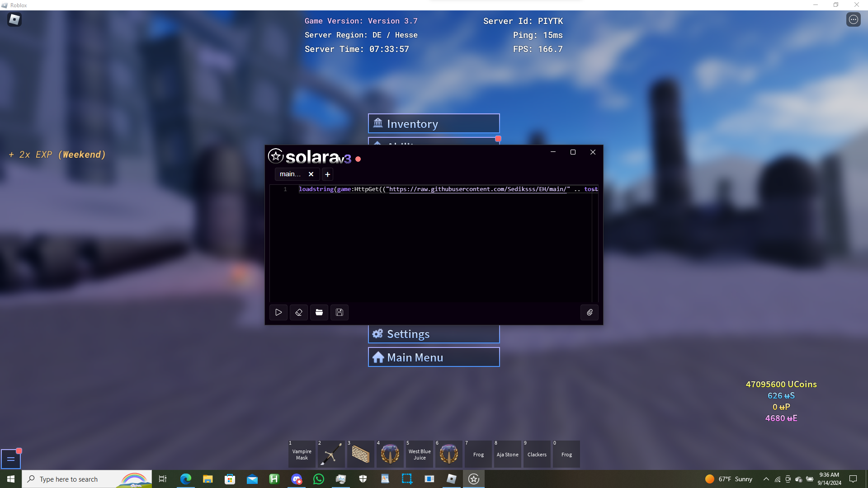The width and height of the screenshot is (868, 488).
Task: Return to Main Menu
Action: (434, 357)
